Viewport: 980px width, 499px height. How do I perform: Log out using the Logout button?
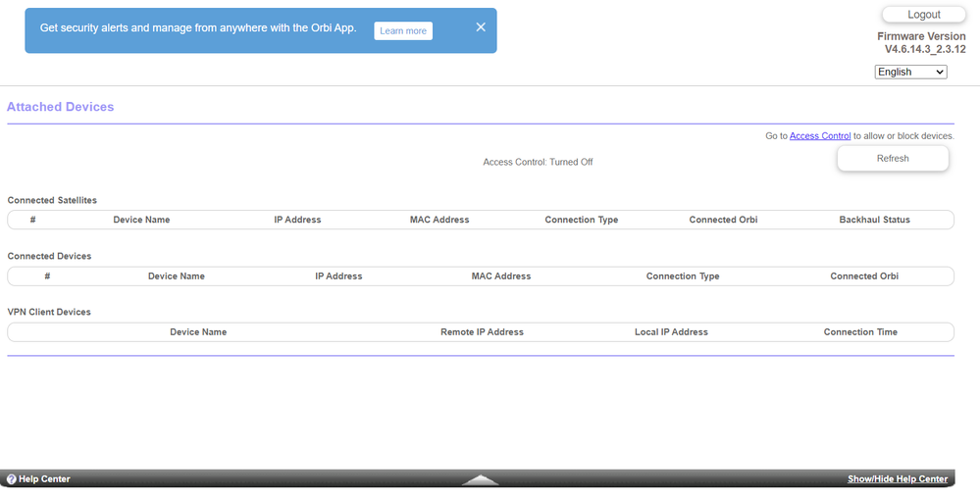923,15
